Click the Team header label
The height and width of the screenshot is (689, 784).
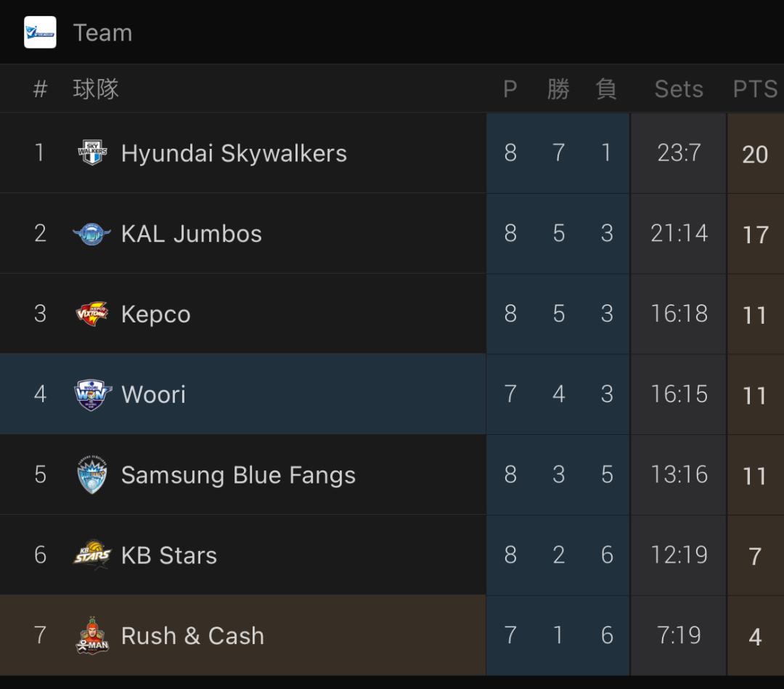pos(103,33)
